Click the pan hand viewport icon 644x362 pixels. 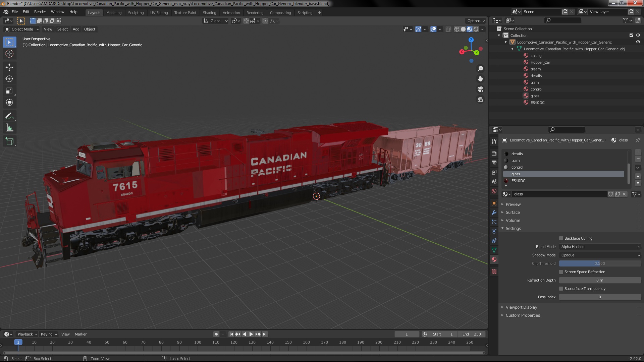click(480, 79)
